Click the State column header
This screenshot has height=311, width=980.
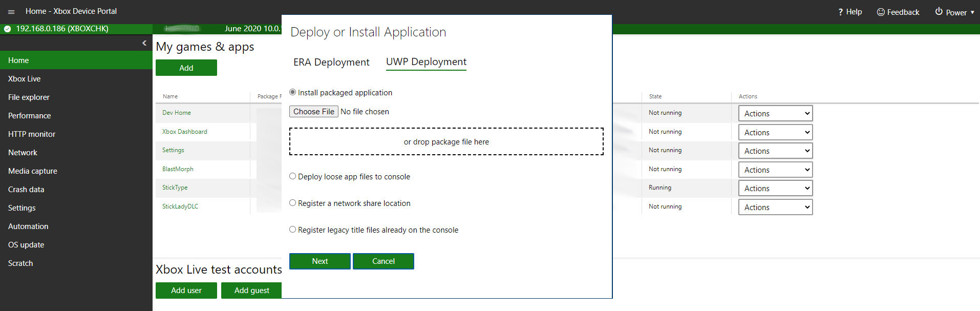[655, 96]
